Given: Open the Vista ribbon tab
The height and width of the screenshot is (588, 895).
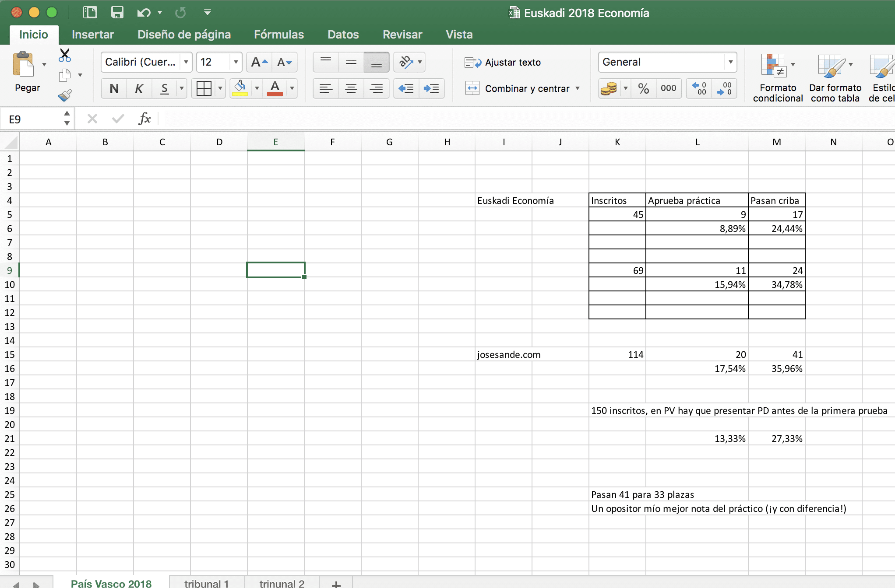Looking at the screenshot, I should pos(459,35).
